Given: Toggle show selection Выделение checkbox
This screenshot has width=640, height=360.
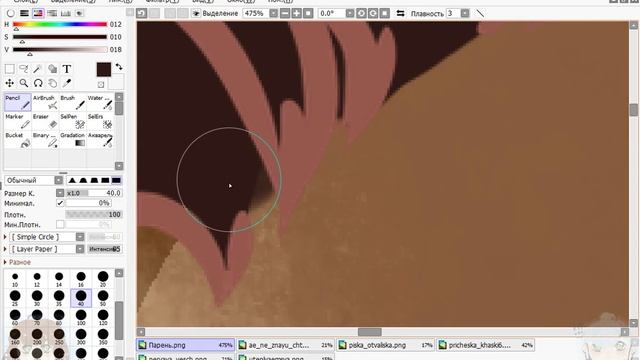Looking at the screenshot, I should (x=196, y=13).
